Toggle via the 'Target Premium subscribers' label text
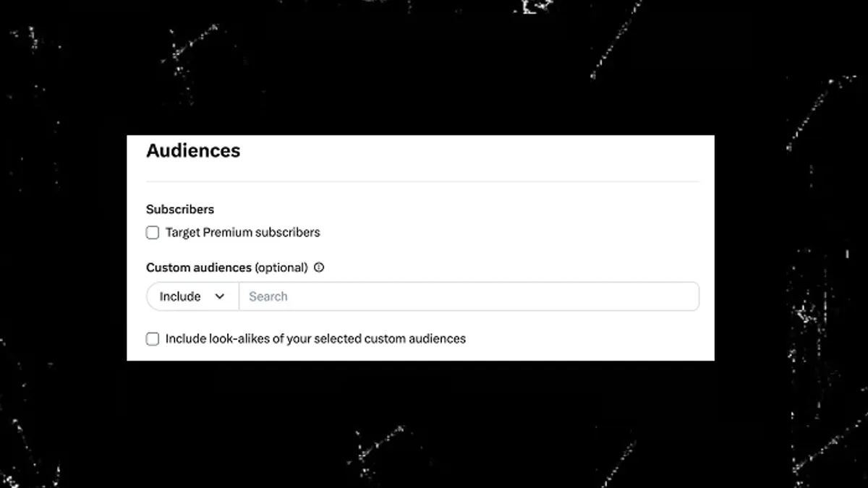 pos(242,233)
